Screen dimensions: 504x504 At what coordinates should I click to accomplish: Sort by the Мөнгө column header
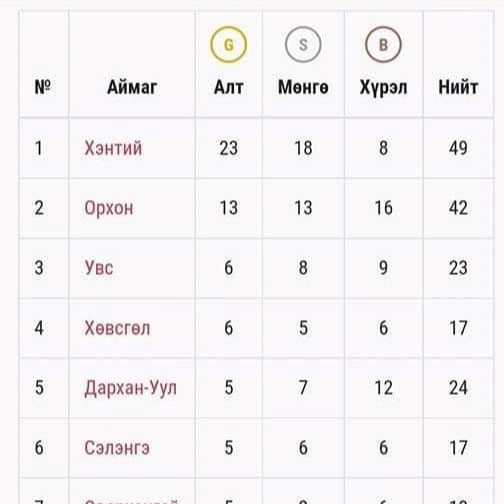pos(303,87)
